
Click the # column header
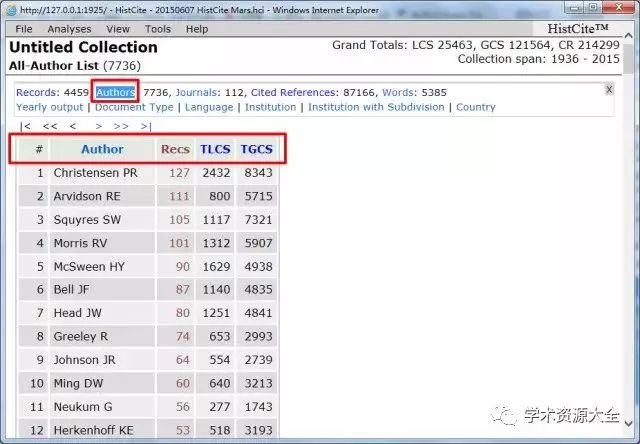[39, 149]
